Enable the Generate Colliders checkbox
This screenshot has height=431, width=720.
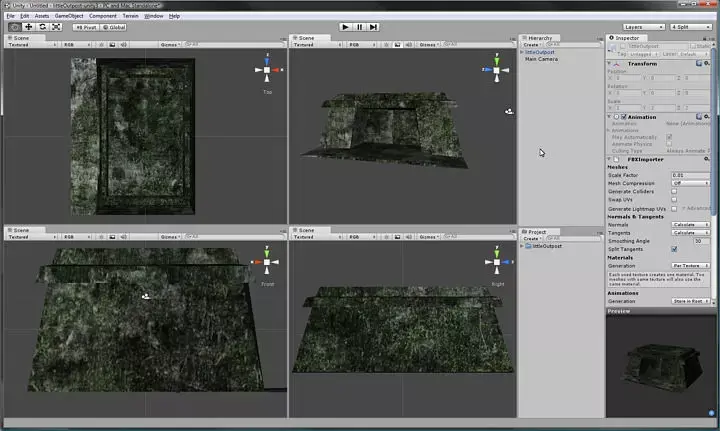(x=674, y=191)
